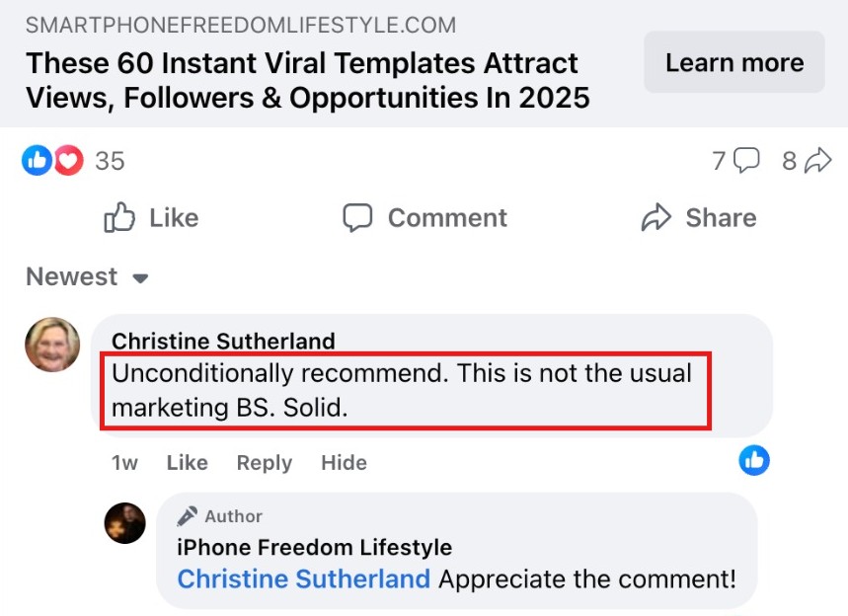Hide Christine Sutherland's comment
Screen dimensions: 848x616
(344, 463)
